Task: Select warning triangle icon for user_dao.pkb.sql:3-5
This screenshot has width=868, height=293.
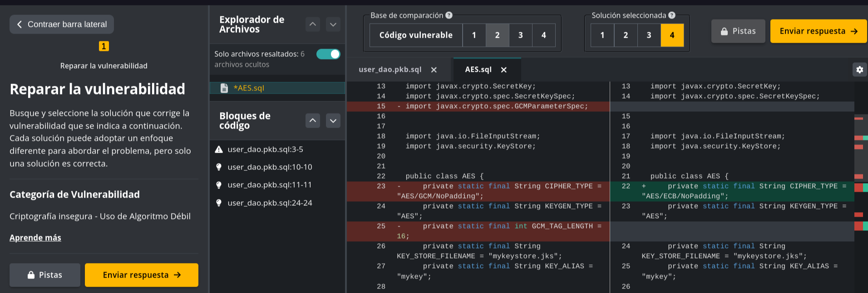Action: [219, 149]
